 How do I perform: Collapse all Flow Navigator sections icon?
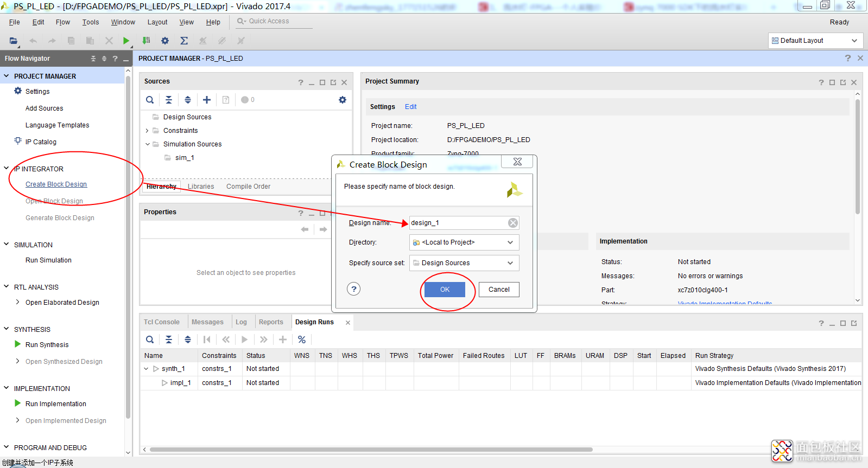point(93,59)
